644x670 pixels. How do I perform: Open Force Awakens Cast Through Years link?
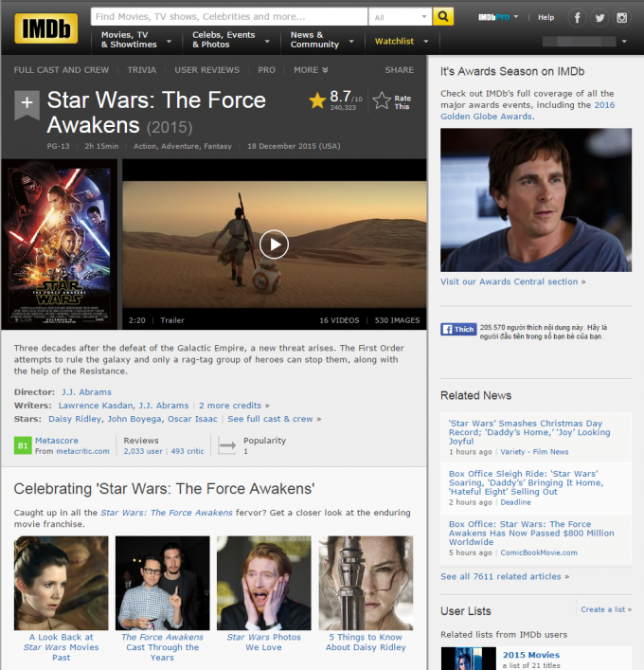click(162, 647)
